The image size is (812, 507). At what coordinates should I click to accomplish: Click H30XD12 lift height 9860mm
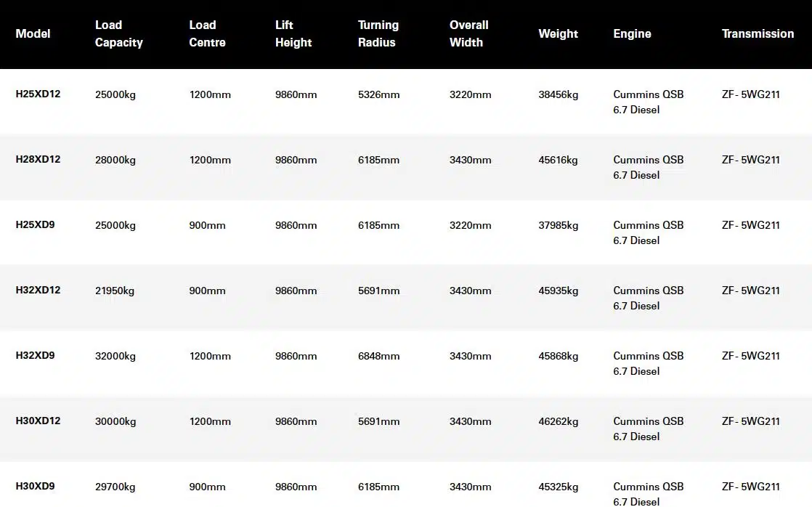click(296, 421)
